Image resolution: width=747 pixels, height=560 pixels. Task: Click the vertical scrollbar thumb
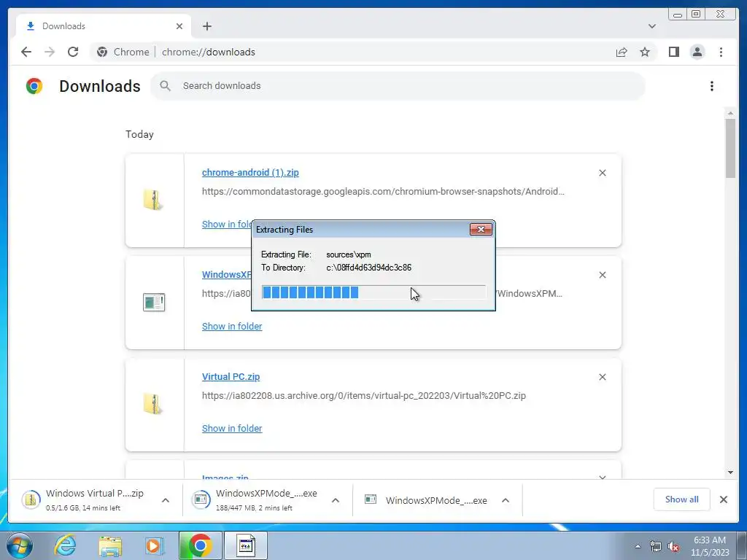click(730, 148)
